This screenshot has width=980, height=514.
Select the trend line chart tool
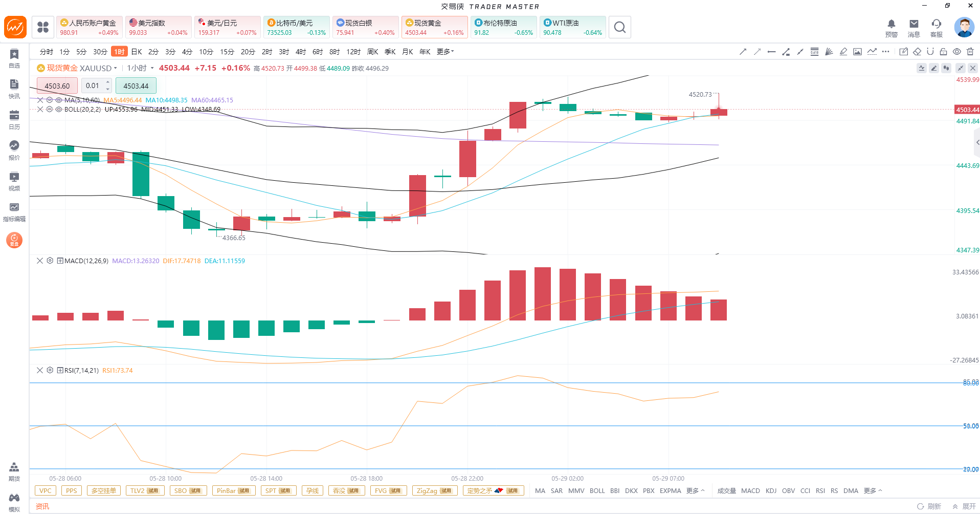[x=872, y=52]
